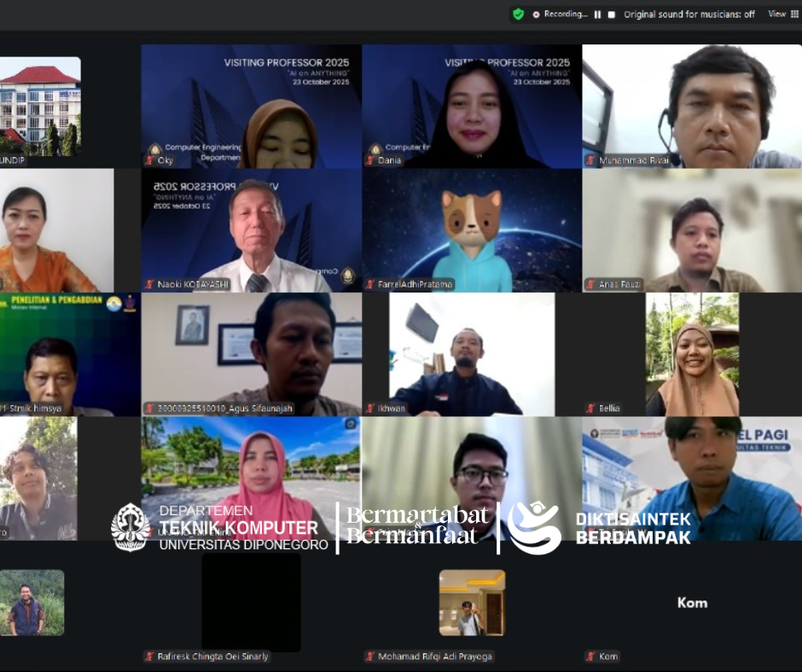The height and width of the screenshot is (672, 802).
Task: Click the muted mic icon beside Naoki KOBAYASHI
Action: pos(149,284)
